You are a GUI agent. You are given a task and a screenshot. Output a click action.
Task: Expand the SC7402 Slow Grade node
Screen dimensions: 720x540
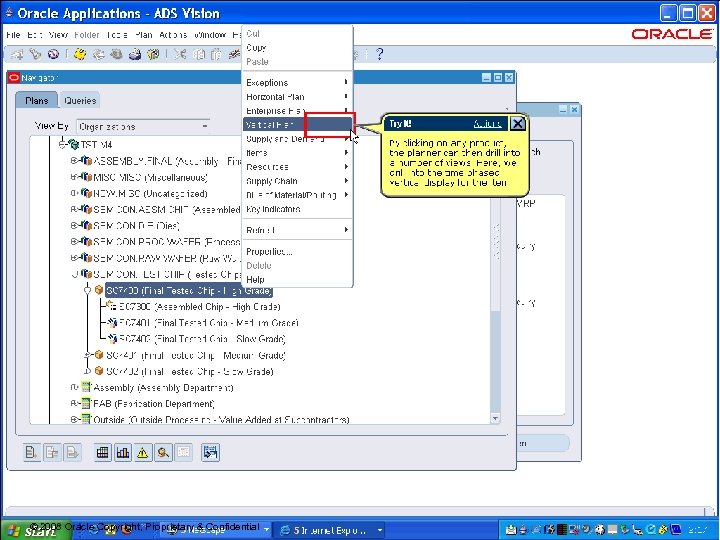click(x=87, y=371)
